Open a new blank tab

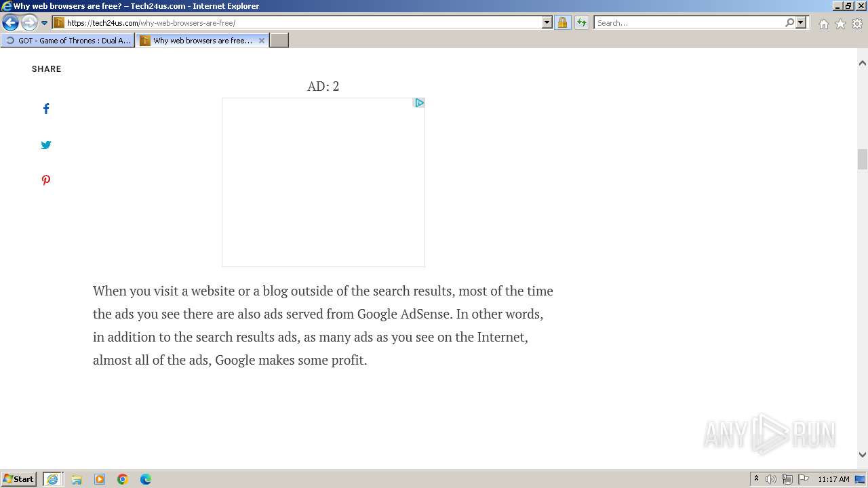coord(279,41)
